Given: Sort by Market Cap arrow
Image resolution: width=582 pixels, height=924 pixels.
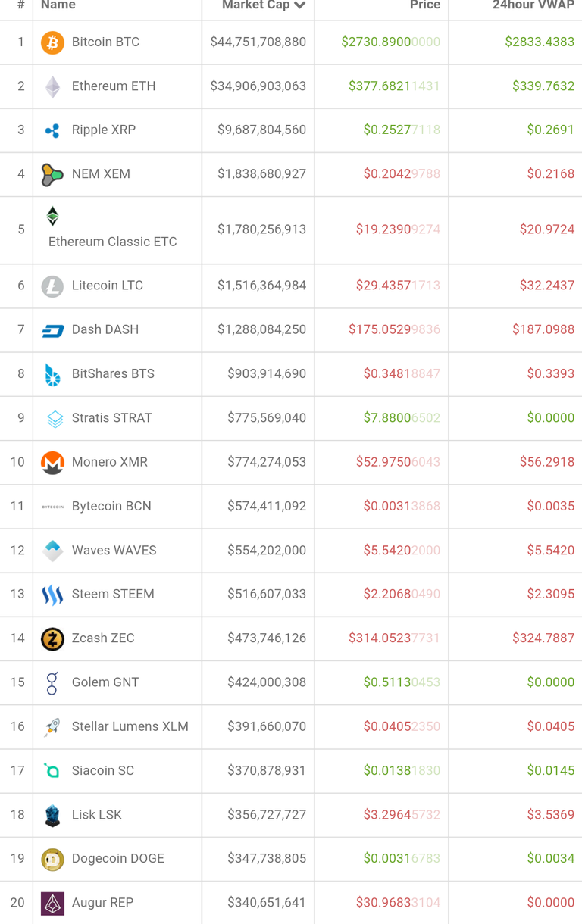Looking at the screenshot, I should tap(300, 5).
